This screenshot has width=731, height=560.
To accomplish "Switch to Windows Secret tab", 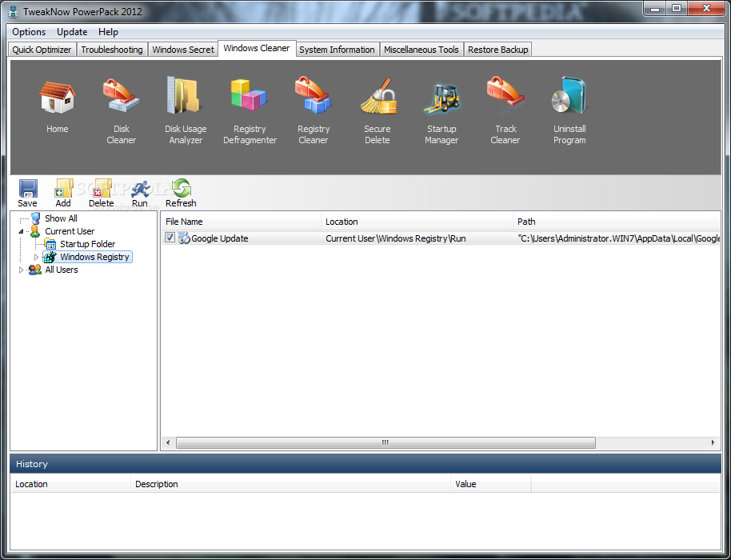I will tap(183, 50).
